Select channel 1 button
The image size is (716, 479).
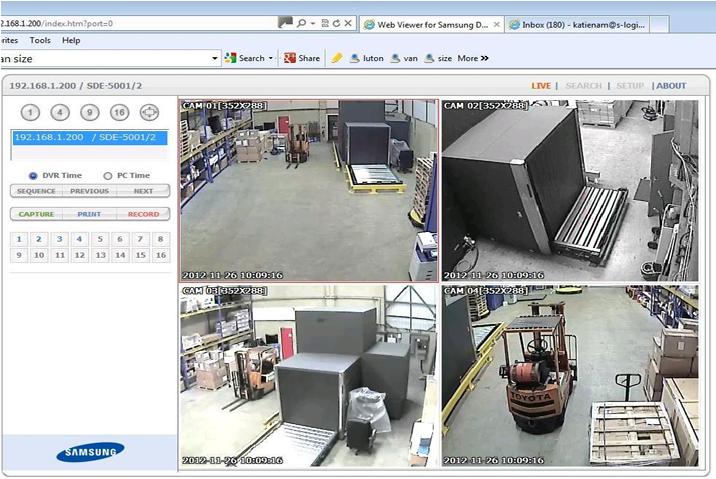point(19,239)
